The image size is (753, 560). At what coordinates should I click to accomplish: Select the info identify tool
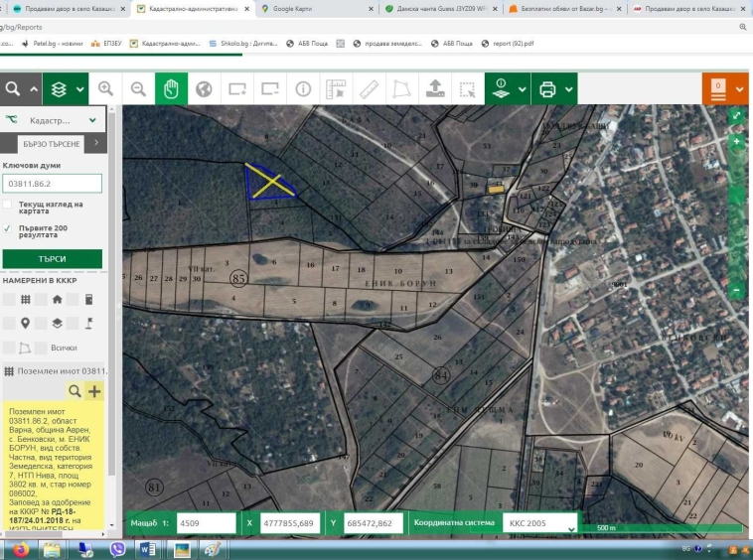coord(303,88)
